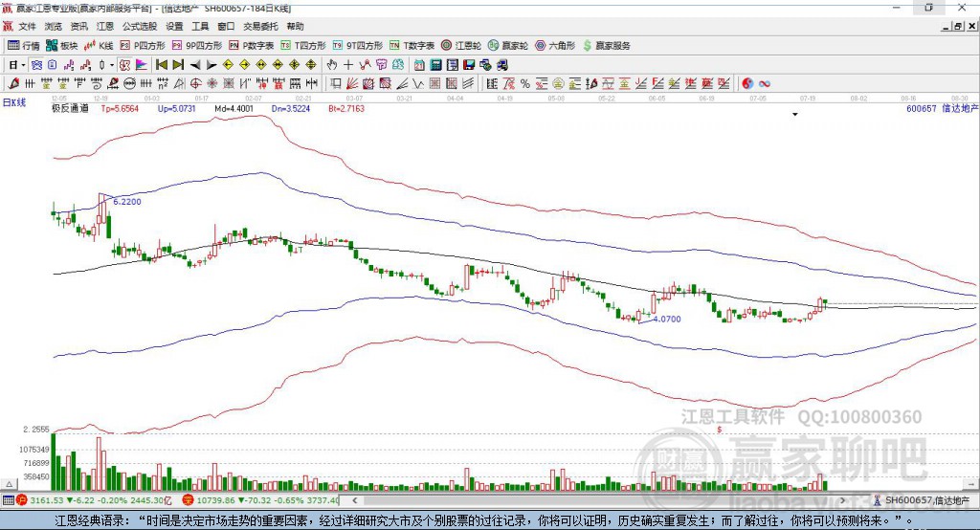
Task: Click the 4.0700 low price label
Action: coord(667,319)
